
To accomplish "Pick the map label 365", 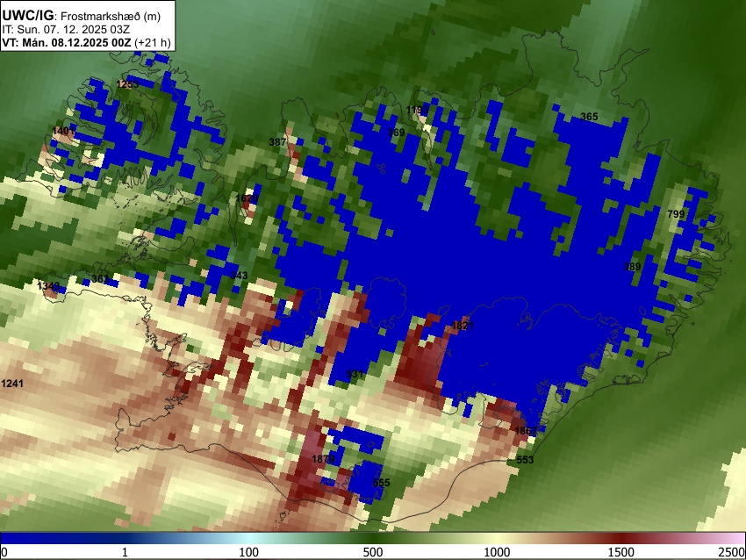I will [x=589, y=117].
